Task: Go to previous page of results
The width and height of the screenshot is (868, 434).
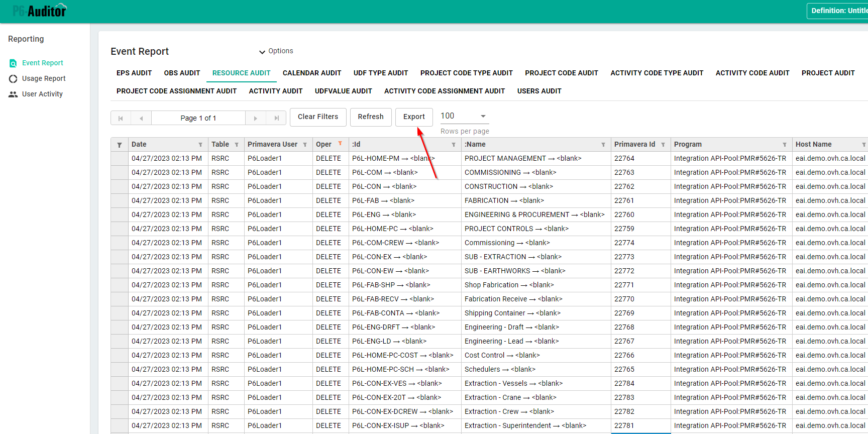Action: [141, 118]
